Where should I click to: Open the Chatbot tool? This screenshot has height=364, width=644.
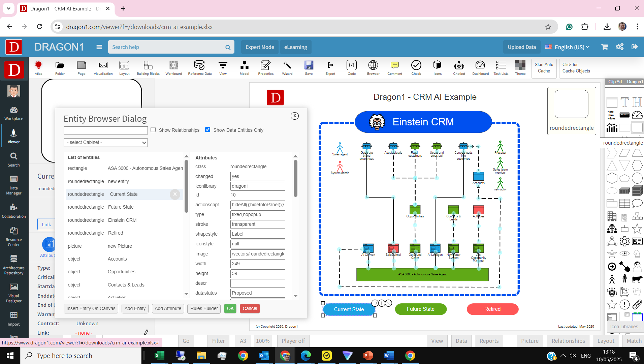459,68
